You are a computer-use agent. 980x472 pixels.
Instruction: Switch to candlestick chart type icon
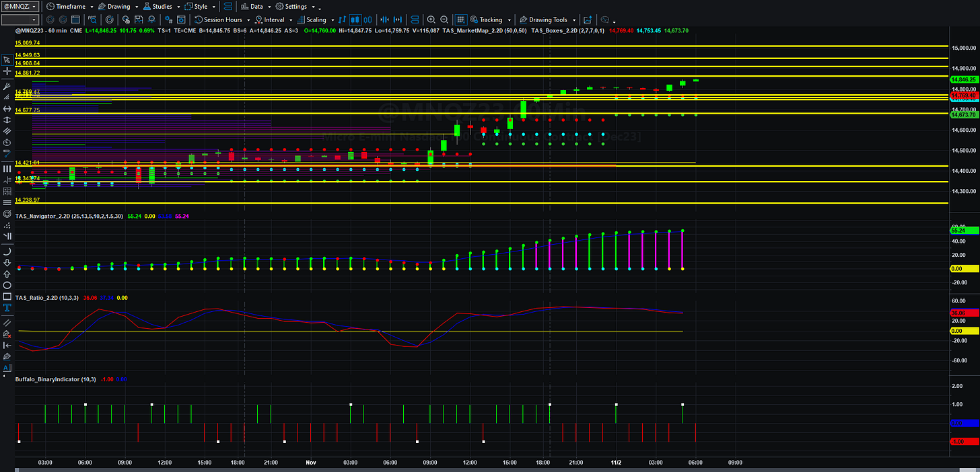coord(355,19)
